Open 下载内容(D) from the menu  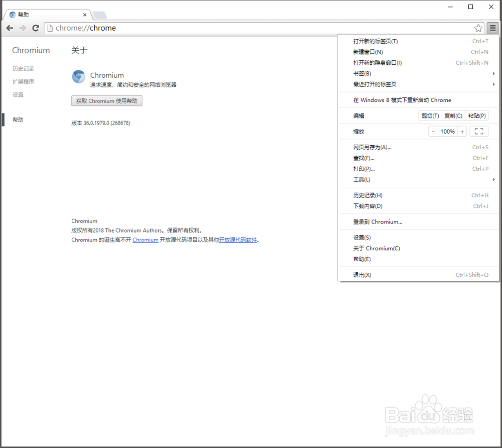click(x=419, y=206)
